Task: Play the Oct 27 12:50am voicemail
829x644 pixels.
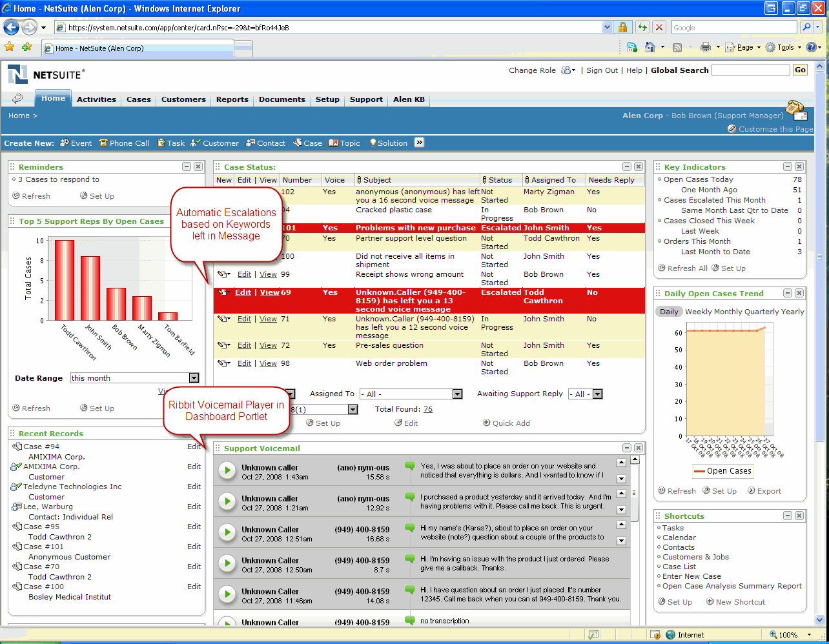Action: click(x=227, y=563)
